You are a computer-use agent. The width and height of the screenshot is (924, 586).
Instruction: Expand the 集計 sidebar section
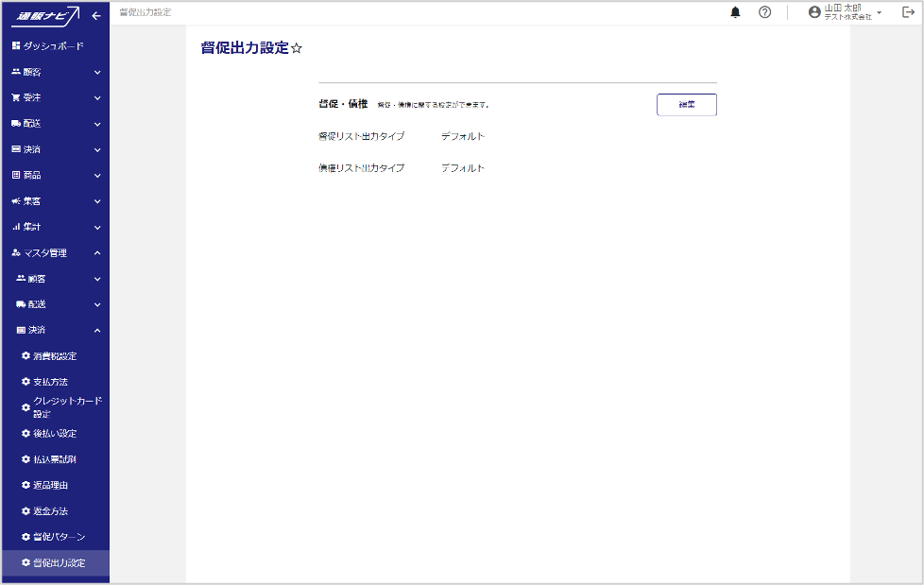coord(96,228)
